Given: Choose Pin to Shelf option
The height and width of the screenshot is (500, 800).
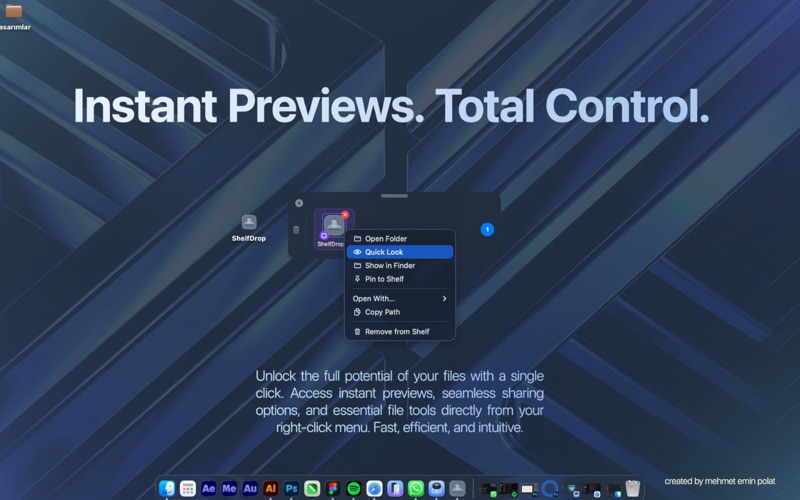Looking at the screenshot, I should tap(399, 279).
